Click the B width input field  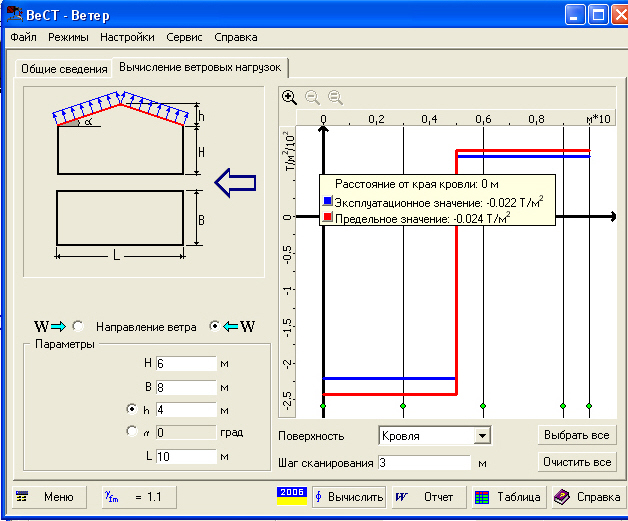[x=186, y=387]
